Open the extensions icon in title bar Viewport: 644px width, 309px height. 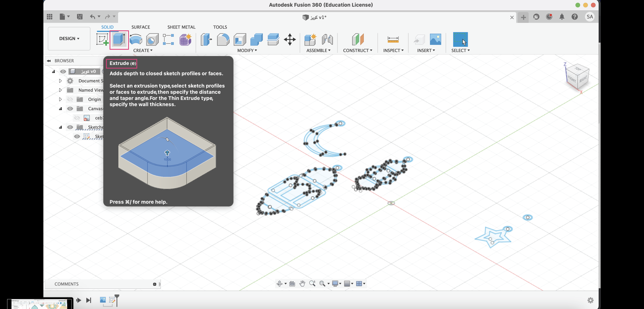point(536,17)
